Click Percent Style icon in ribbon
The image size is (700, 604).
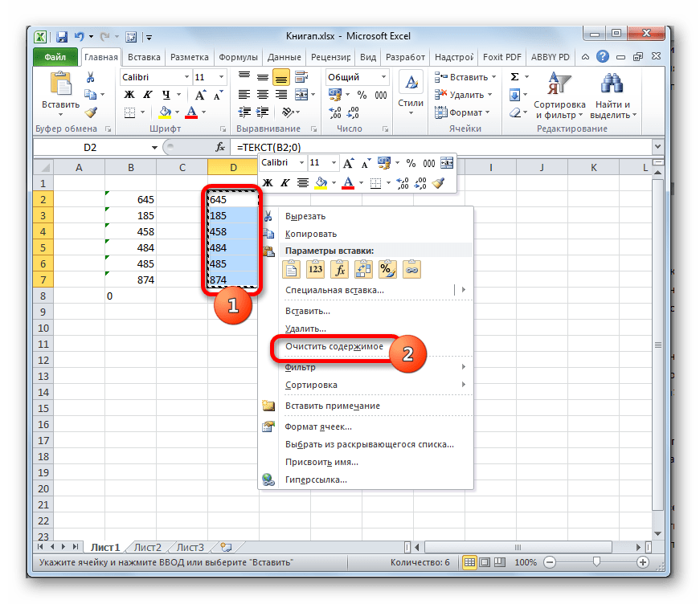tap(362, 95)
